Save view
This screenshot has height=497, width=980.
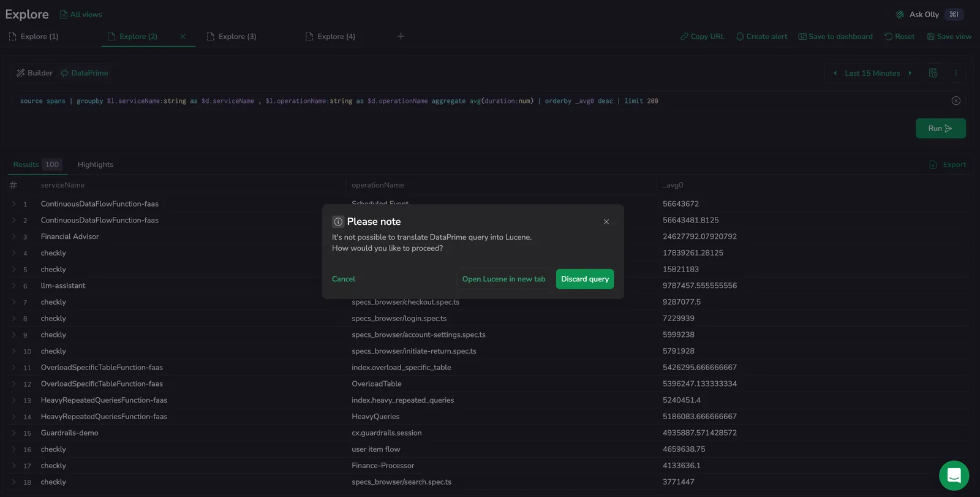pyautogui.click(x=949, y=37)
